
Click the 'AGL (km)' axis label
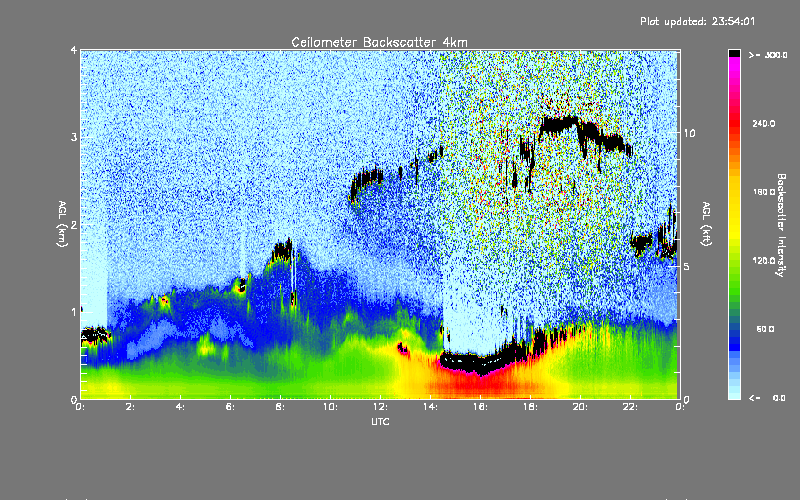point(62,224)
